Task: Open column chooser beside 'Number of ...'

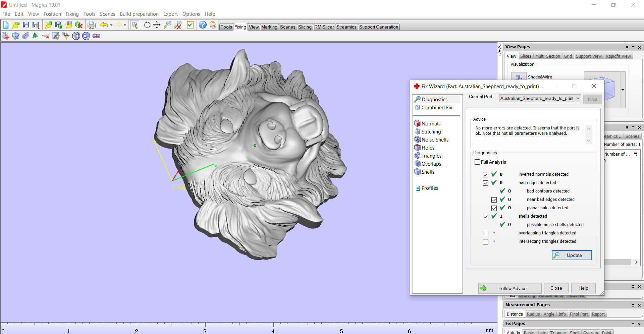Action: [635, 154]
